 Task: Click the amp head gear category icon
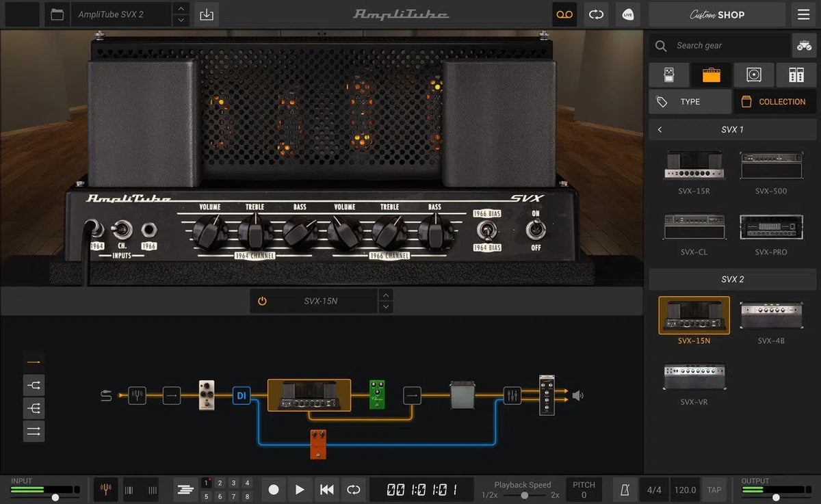pyautogui.click(x=711, y=75)
